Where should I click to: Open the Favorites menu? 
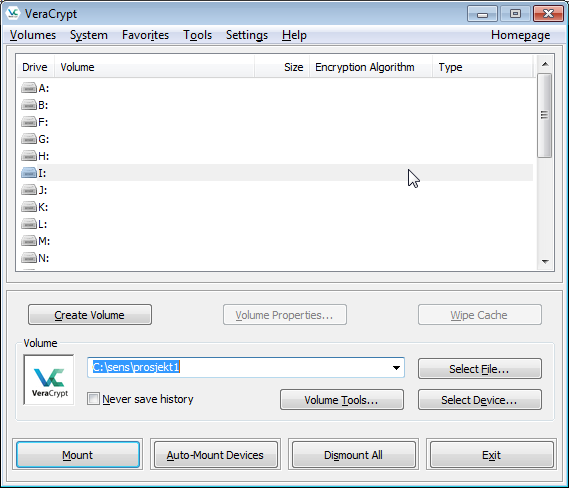(146, 35)
